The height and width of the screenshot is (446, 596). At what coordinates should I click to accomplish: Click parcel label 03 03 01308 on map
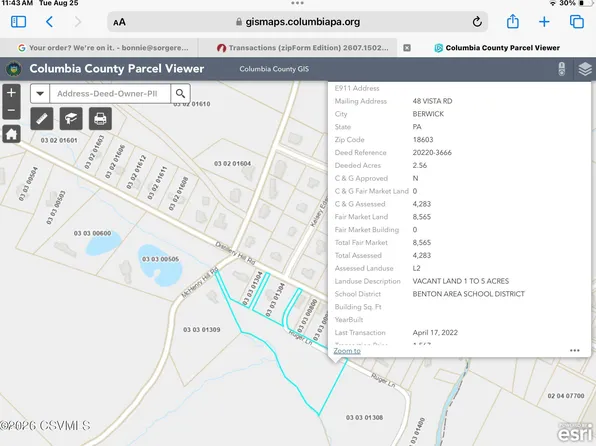[x=364, y=417]
